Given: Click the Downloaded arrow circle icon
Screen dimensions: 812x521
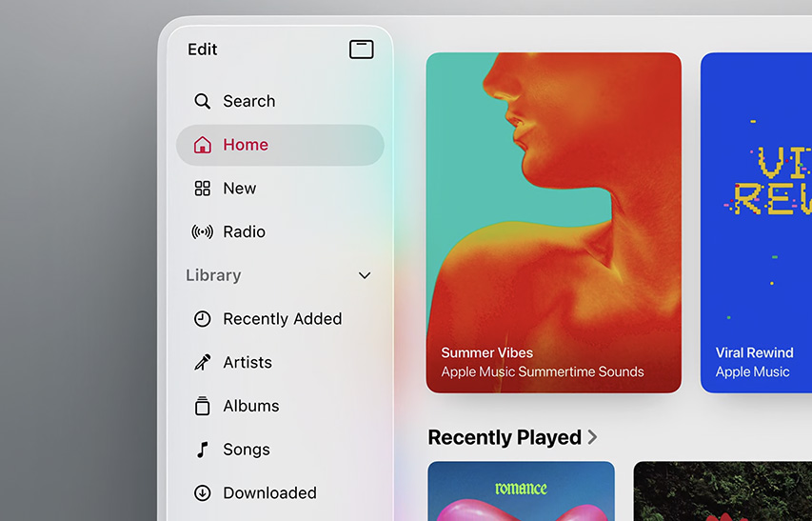Looking at the screenshot, I should click(202, 493).
